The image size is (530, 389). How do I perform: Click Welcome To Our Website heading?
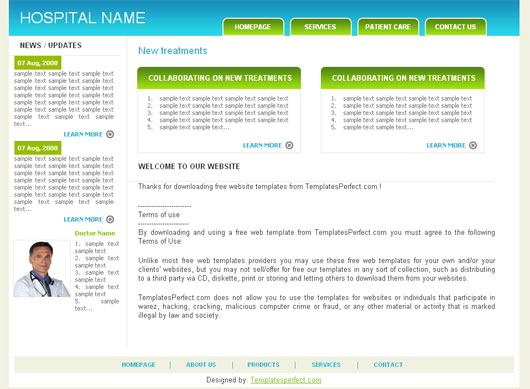click(x=189, y=166)
